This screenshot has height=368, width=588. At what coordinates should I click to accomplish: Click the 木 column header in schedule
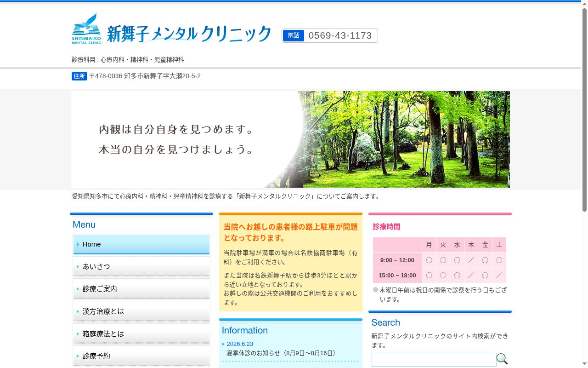point(471,245)
